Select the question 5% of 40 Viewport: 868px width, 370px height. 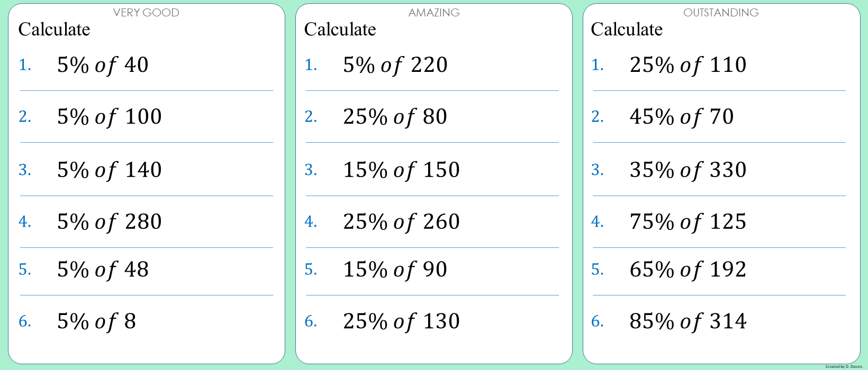tap(103, 65)
